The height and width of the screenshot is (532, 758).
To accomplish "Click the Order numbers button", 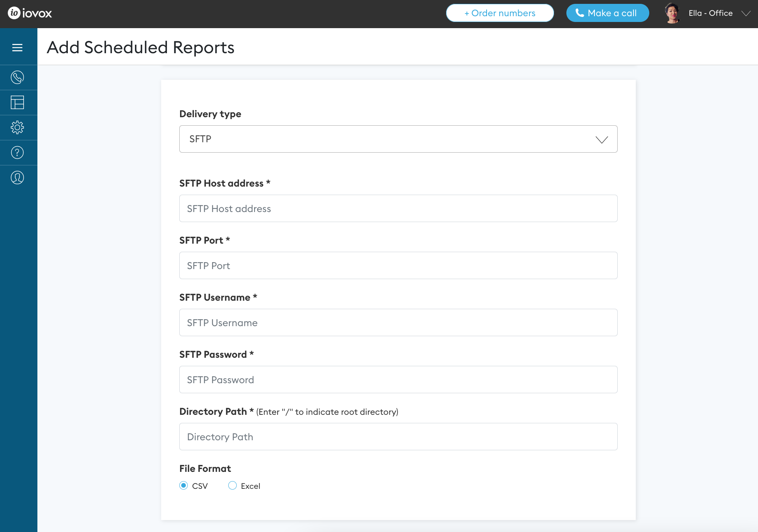I will coord(500,13).
